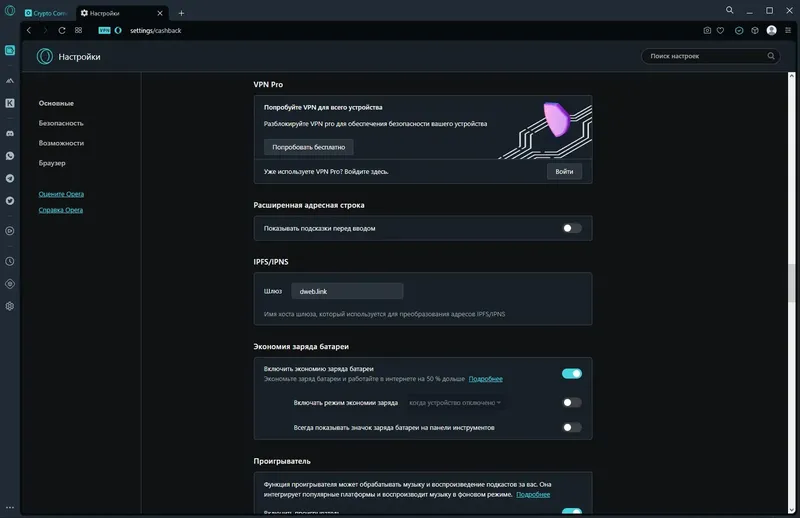
Task: Open Discord in the sidebar
Action: click(10, 133)
